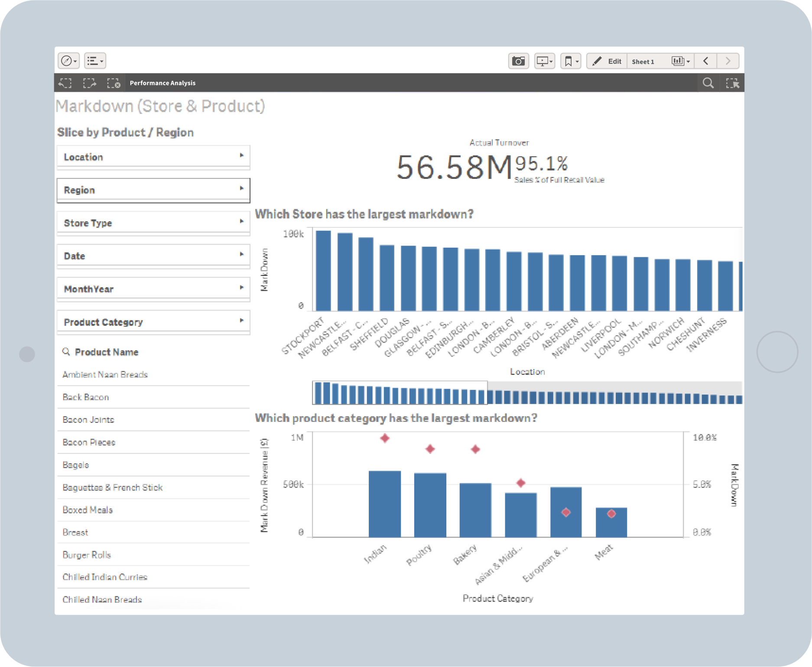Select Chilled Naan Breads product
This screenshot has width=812, height=667.
coord(153,600)
